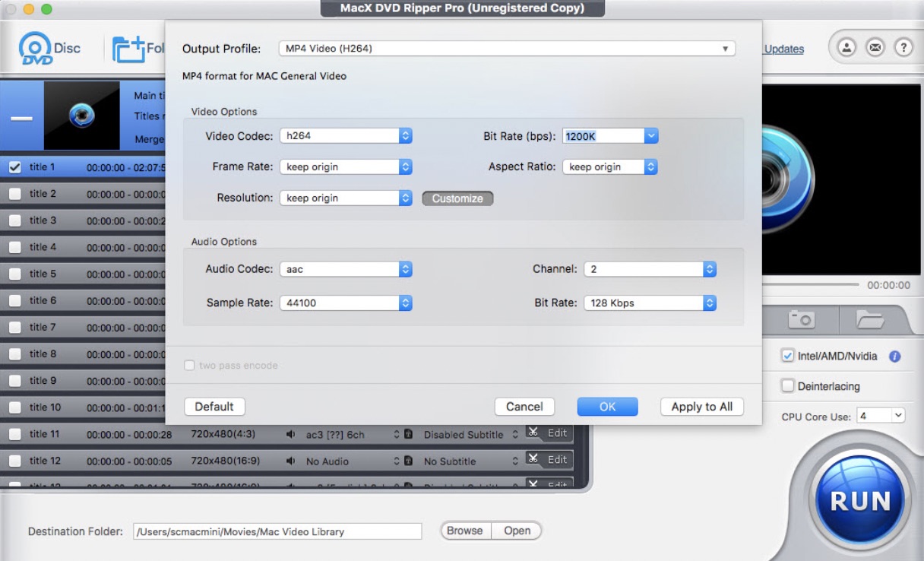The width and height of the screenshot is (924, 561).
Task: Open the CPU Core Use dropdown
Action: click(881, 416)
